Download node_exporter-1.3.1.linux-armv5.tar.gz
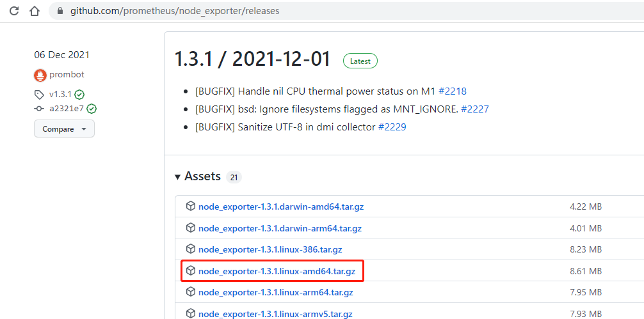Viewport: 644px width, 319px height. [275, 314]
